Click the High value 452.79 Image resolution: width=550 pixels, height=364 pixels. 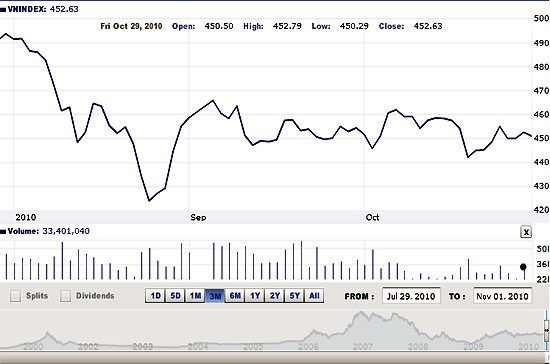point(287,26)
